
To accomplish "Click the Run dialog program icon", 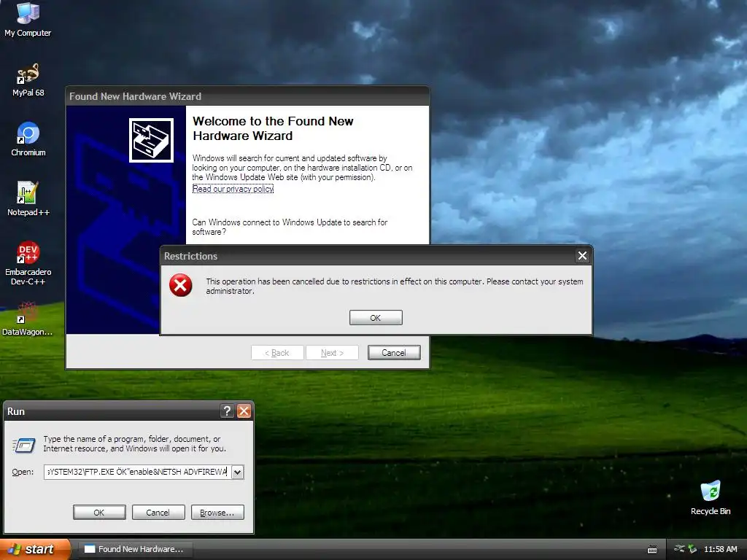I will (x=23, y=446).
